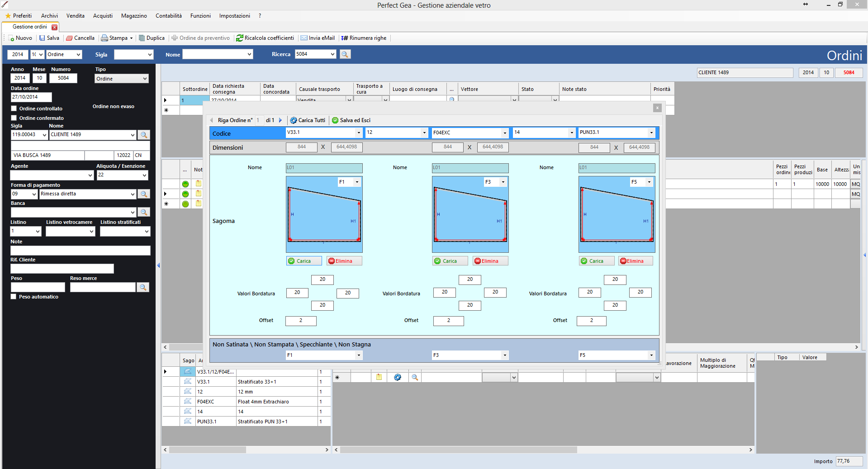The width and height of the screenshot is (868, 469).
Task: Click the Ordine da preventivo toolbar item
Action: (200, 38)
